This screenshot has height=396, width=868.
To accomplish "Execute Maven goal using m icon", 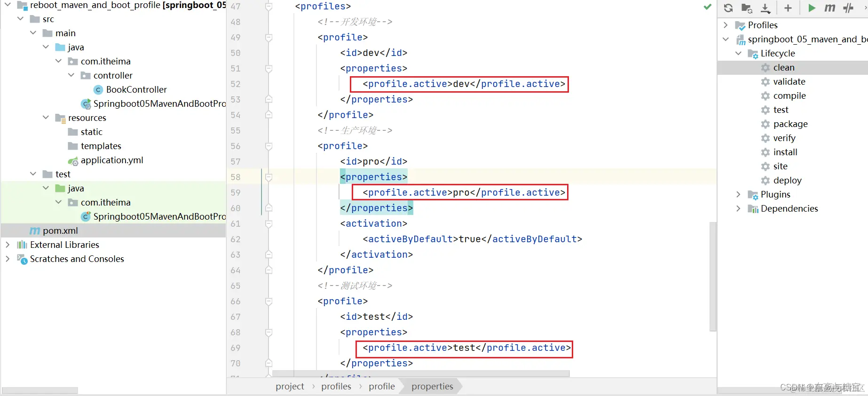I will [830, 8].
